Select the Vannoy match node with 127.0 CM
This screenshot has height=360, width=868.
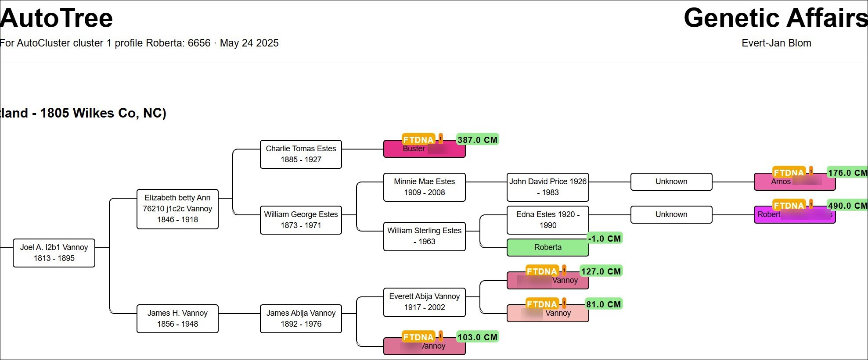pos(547,281)
